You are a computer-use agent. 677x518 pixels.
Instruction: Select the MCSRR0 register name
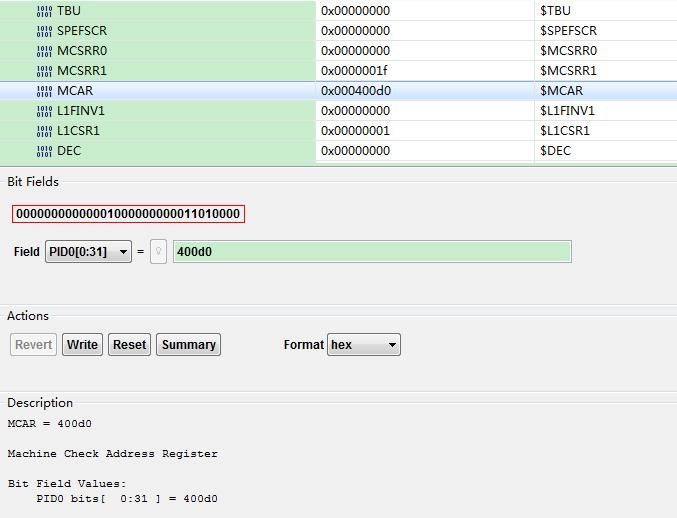(82, 51)
